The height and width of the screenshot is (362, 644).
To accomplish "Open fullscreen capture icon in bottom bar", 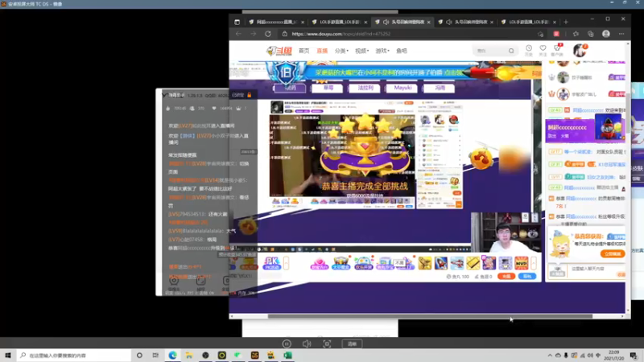I will [327, 344].
